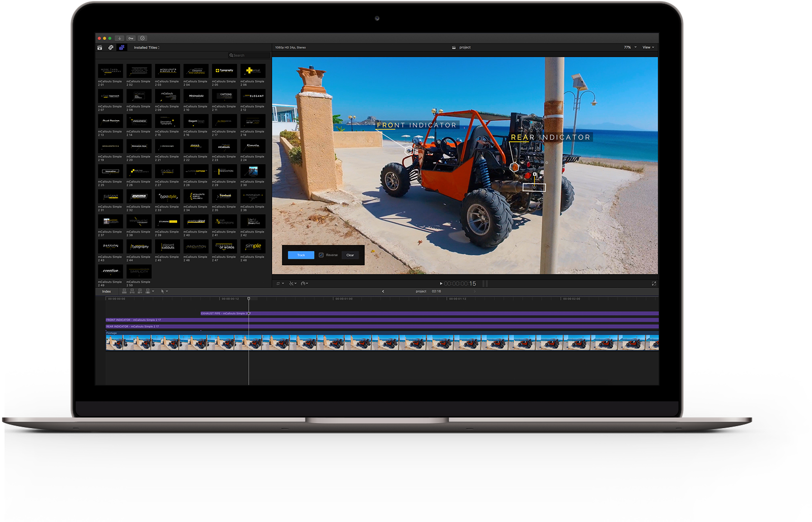Open the Libraries clapperboard sidebar
The image size is (812, 522).
(100, 48)
